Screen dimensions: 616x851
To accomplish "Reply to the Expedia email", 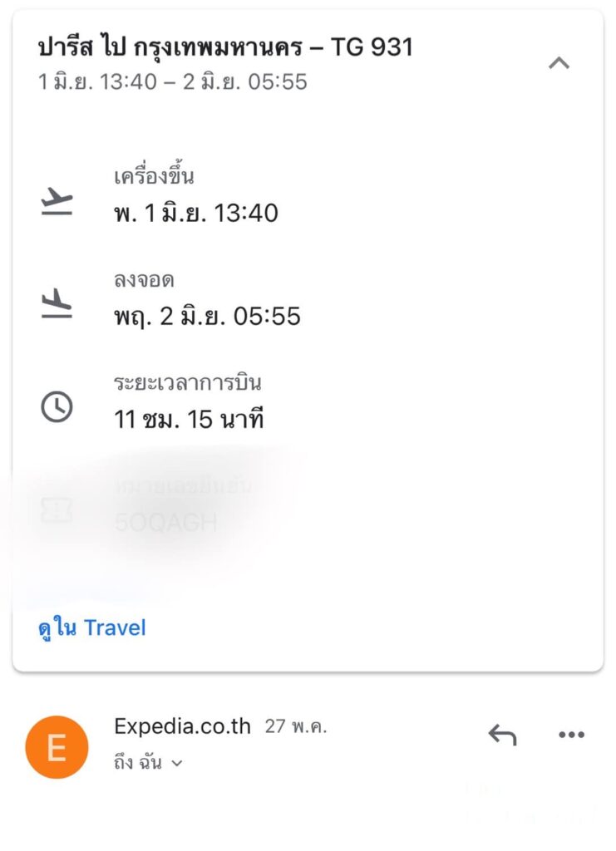I will [x=502, y=735].
